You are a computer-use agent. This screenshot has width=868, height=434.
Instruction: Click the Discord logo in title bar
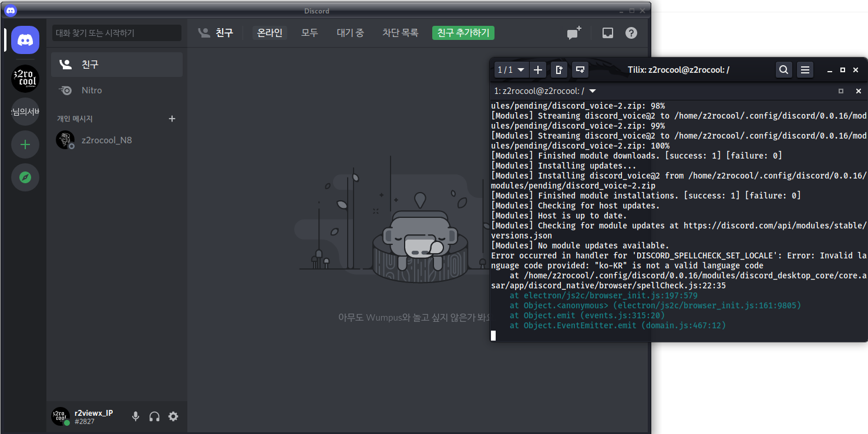point(11,11)
